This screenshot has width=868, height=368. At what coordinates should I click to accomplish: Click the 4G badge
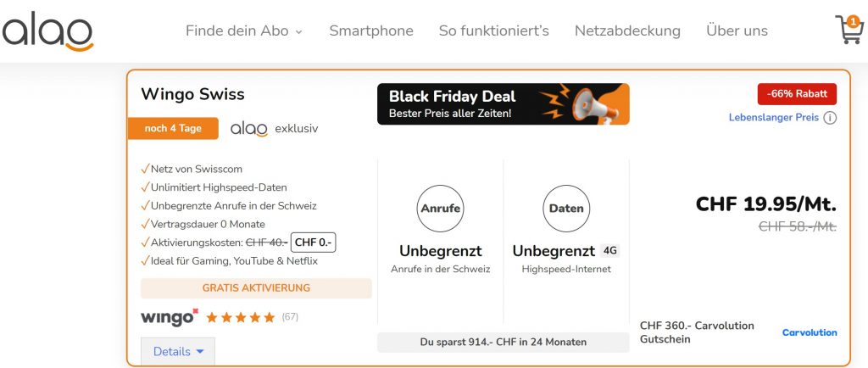pyautogui.click(x=610, y=251)
